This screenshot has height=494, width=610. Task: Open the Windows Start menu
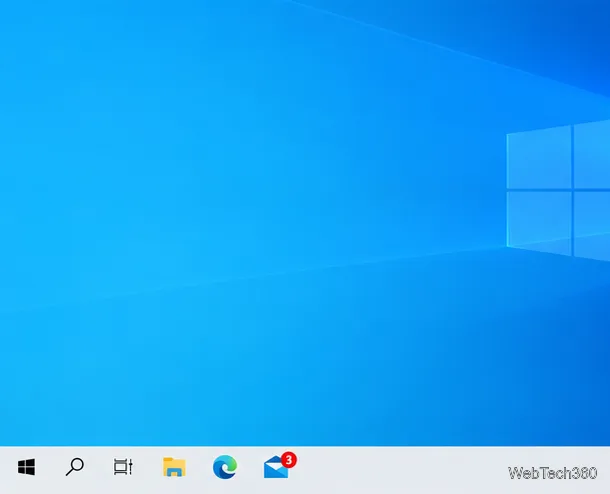[26, 467]
